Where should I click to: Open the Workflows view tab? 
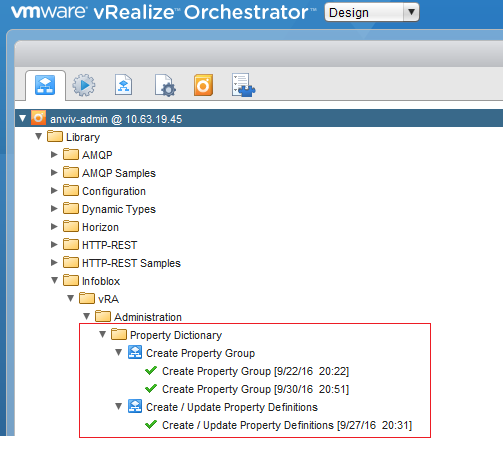coord(45,85)
